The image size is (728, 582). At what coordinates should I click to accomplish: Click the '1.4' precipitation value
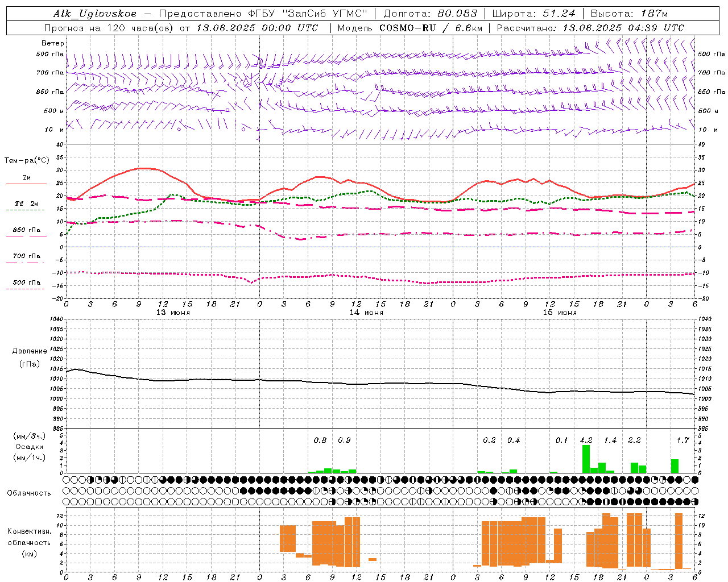[x=610, y=440]
